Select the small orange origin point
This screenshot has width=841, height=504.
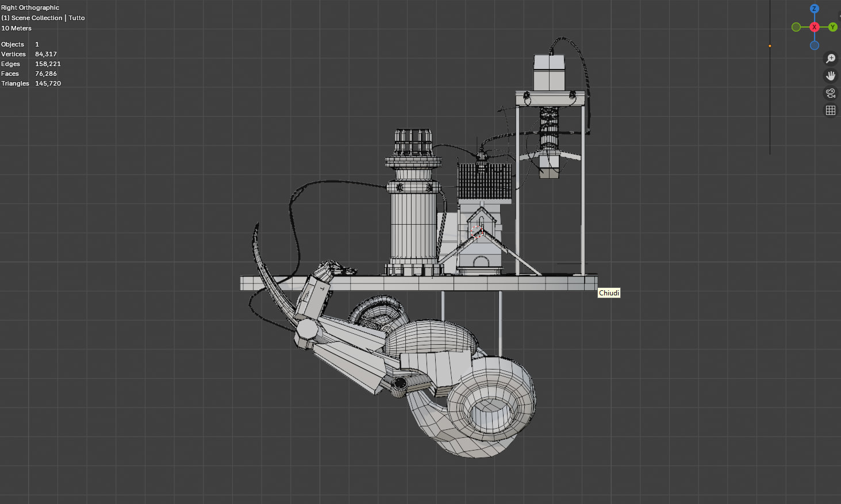pos(770,46)
